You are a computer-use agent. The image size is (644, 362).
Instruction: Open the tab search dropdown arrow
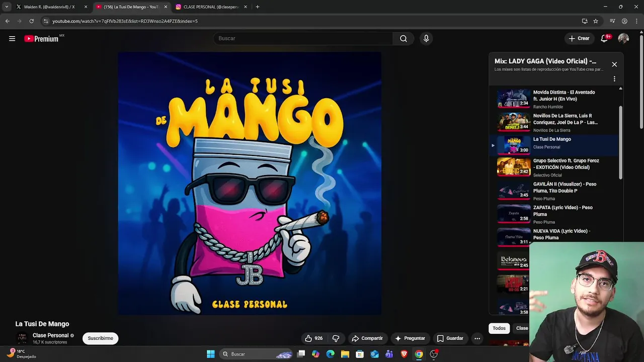(x=7, y=7)
